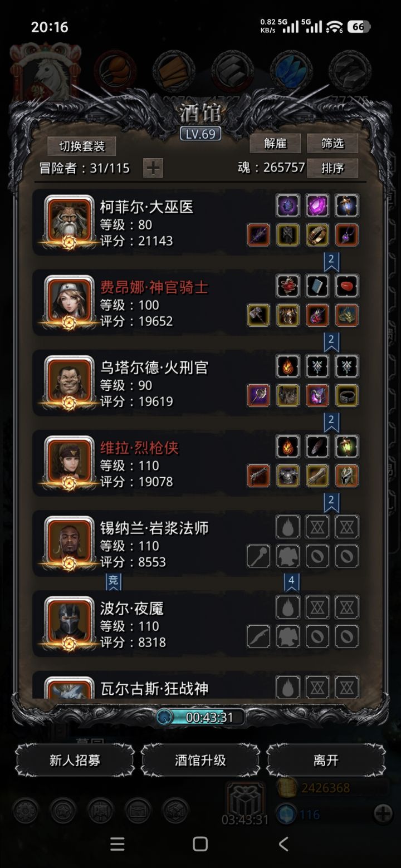
Task: Click the 解雇 dismiss button
Action: (x=275, y=144)
